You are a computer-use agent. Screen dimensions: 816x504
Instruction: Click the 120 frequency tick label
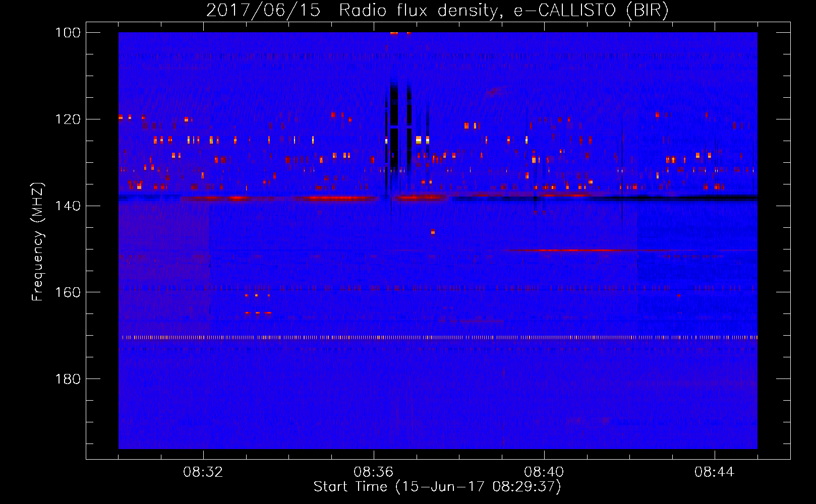pyautogui.click(x=68, y=119)
